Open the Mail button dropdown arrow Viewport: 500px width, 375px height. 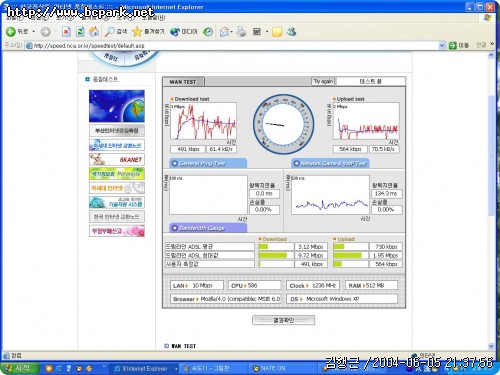(232, 32)
